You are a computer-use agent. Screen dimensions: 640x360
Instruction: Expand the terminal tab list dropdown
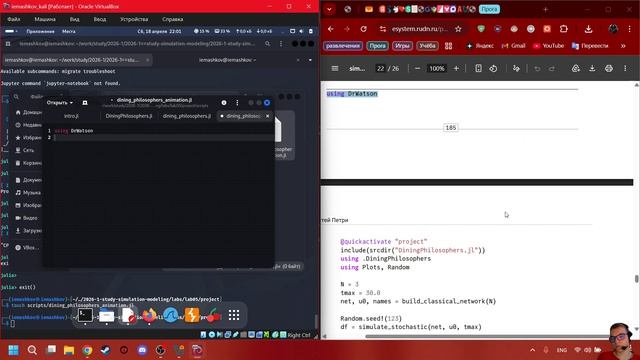tap(310, 60)
